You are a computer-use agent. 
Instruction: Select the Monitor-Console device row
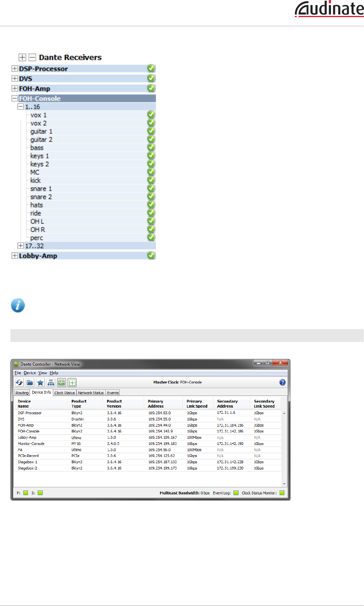[x=148, y=443]
